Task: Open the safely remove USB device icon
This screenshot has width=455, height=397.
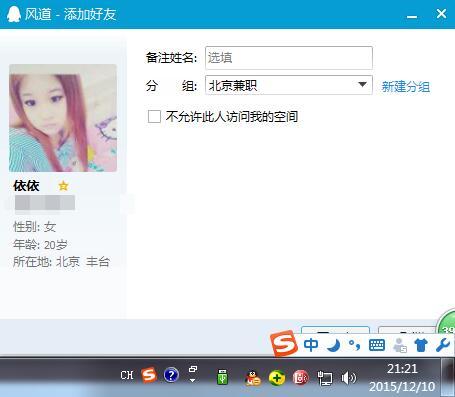Action: pyautogui.click(x=222, y=377)
